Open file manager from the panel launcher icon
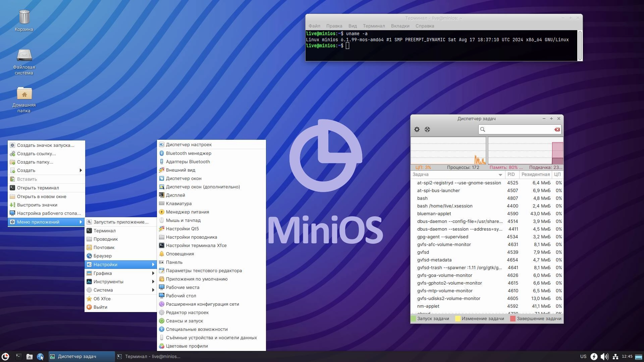 (x=30, y=357)
